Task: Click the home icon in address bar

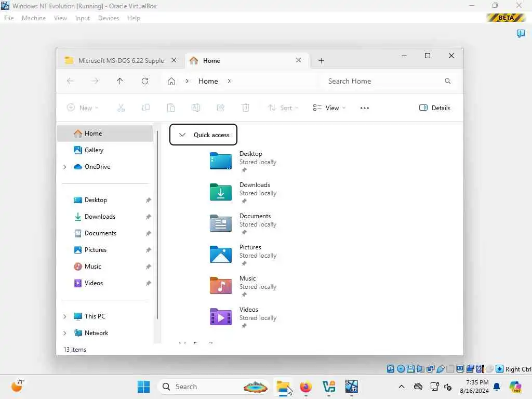Action: [x=171, y=82]
